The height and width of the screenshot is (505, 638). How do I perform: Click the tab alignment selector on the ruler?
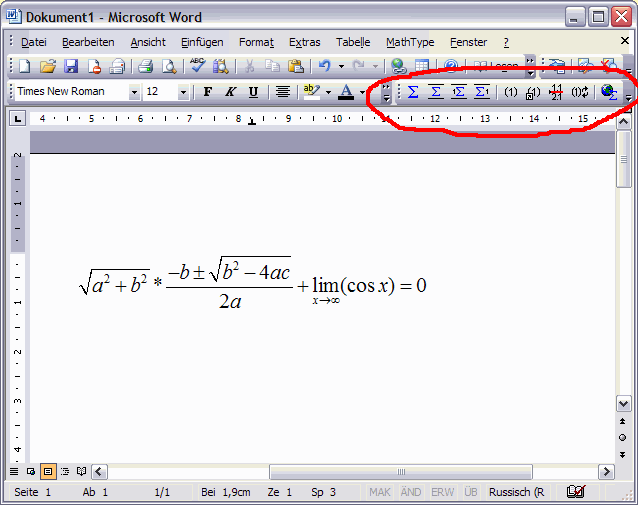pyautogui.click(x=17, y=119)
